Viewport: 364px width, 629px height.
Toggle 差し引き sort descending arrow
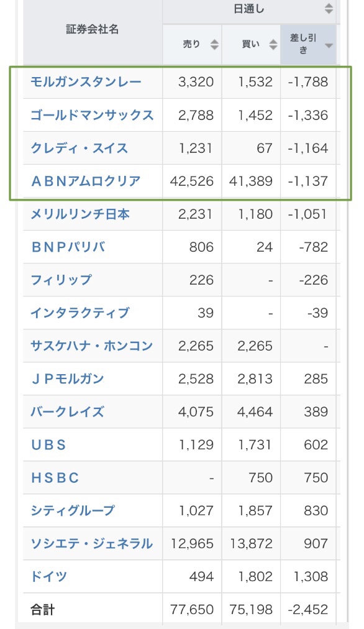click(x=329, y=46)
